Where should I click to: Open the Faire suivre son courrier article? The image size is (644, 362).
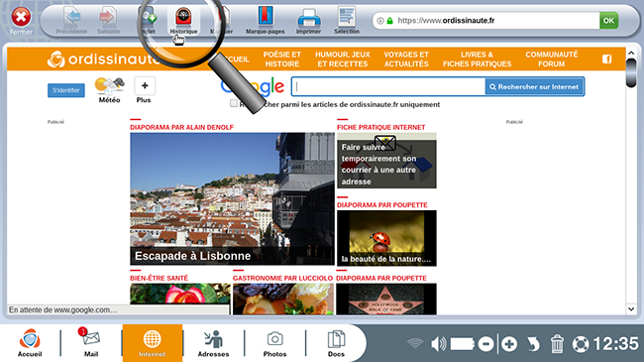click(x=386, y=161)
